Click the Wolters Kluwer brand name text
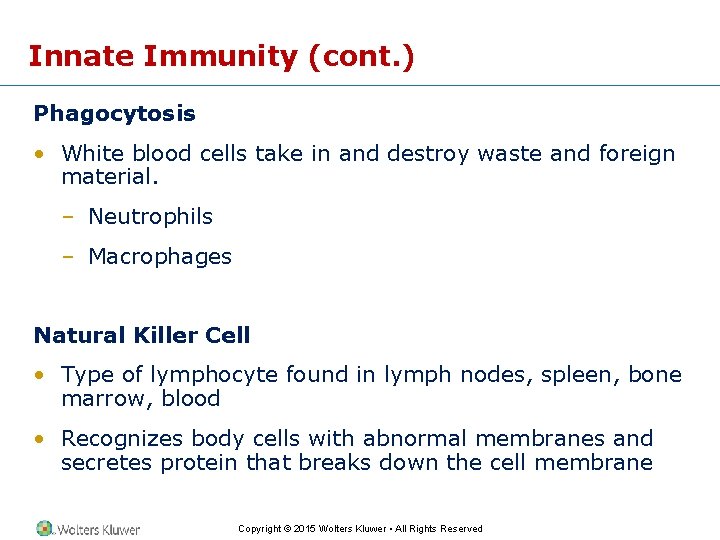This screenshot has width=720, height=540. pos(98,529)
